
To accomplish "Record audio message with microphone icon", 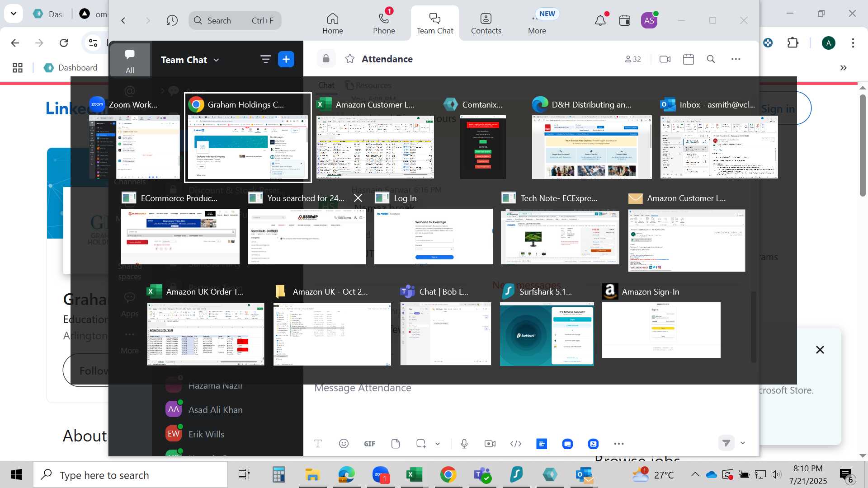I will (464, 444).
